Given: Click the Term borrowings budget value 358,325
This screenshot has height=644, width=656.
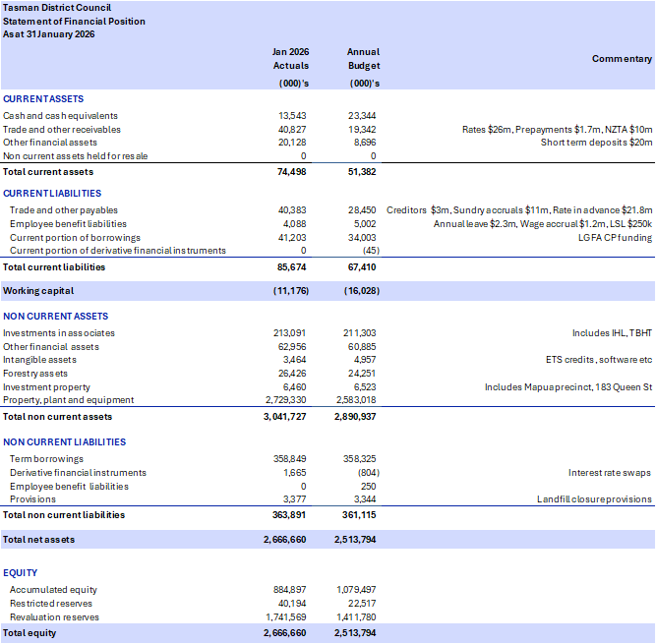Looking at the screenshot, I should (x=361, y=459).
